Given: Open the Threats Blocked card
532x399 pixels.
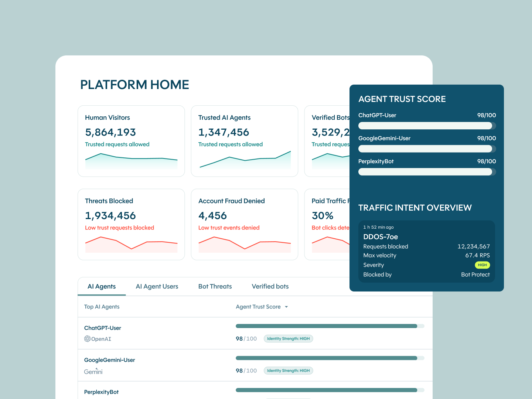Looking at the screenshot, I should (131, 225).
